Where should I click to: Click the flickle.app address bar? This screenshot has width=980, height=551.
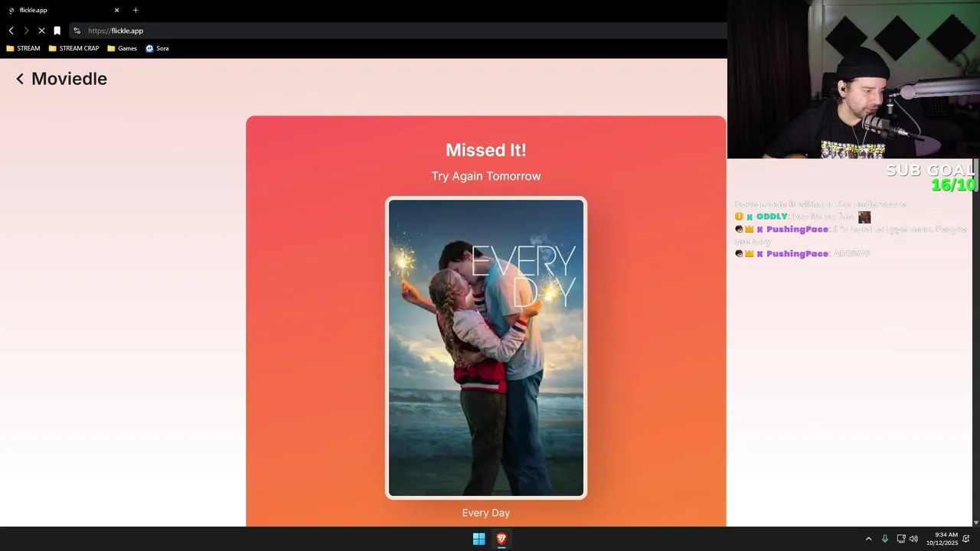tap(398, 31)
